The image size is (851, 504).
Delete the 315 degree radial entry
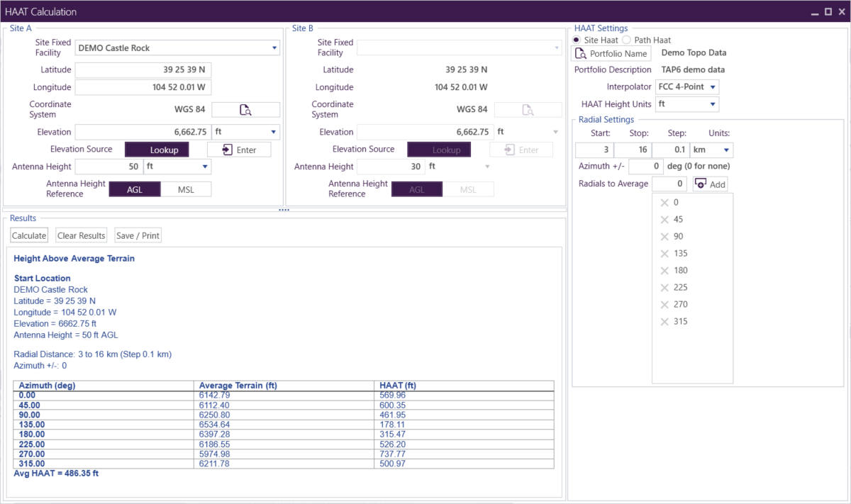[664, 322]
